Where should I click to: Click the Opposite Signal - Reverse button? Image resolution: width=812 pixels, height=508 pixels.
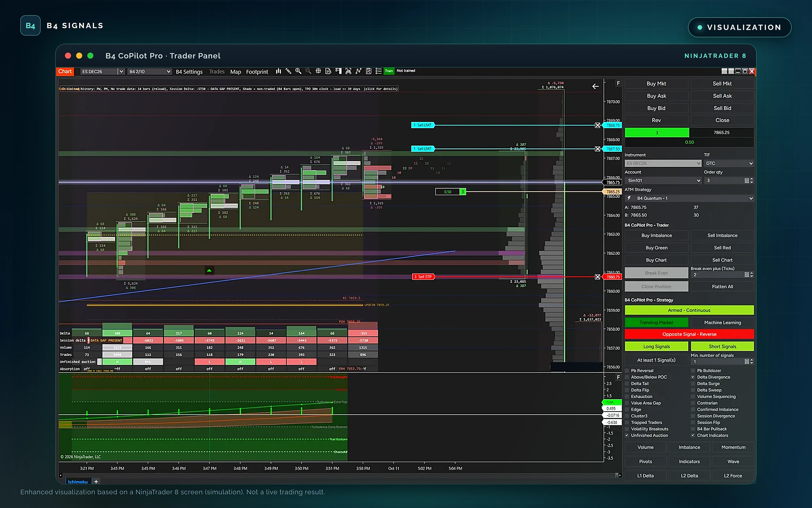coord(689,334)
